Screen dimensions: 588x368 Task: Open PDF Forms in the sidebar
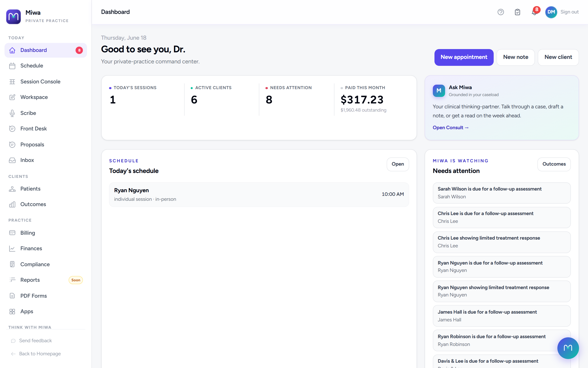coord(46,296)
